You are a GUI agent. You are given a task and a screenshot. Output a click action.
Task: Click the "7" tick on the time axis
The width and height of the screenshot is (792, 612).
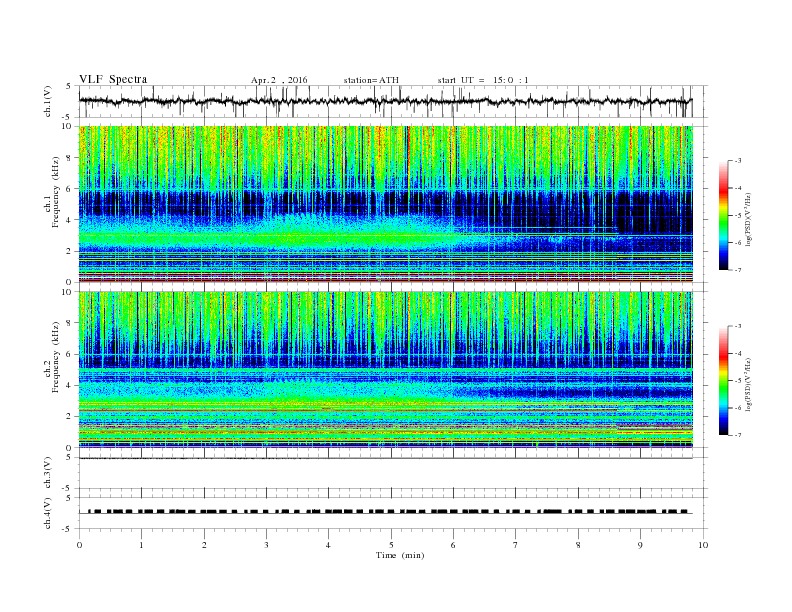515,545
